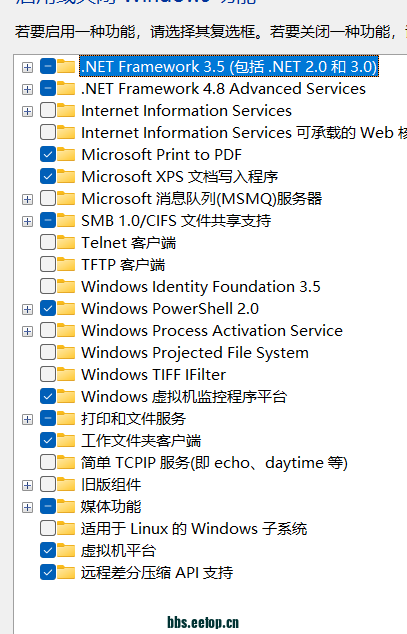Screen dimensions: 407x634
Task: Uncheck Microsoft XPS 文档写入程序
Action: (48, 177)
